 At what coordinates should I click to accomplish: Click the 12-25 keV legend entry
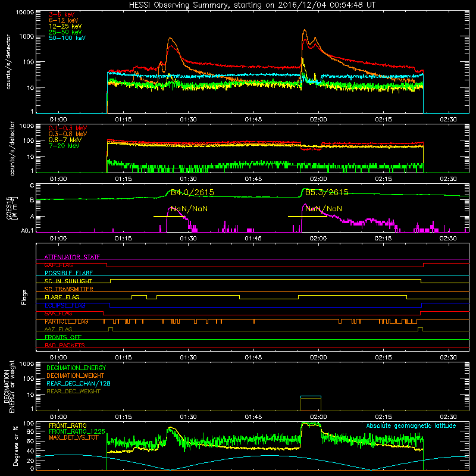pos(65,26)
